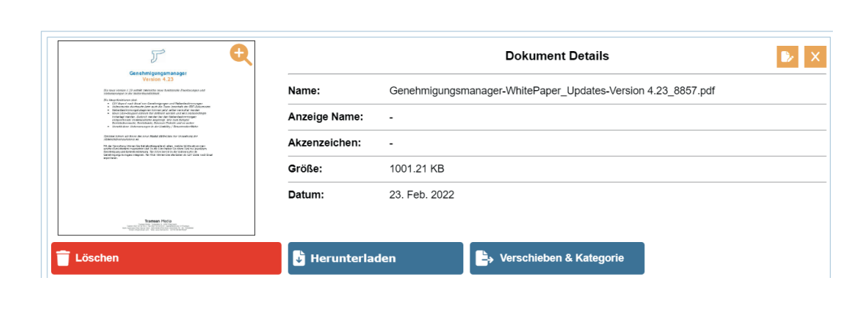The width and height of the screenshot is (868, 310).
Task: Click the orange magnifier zoom icon on preview
Action: point(240,54)
